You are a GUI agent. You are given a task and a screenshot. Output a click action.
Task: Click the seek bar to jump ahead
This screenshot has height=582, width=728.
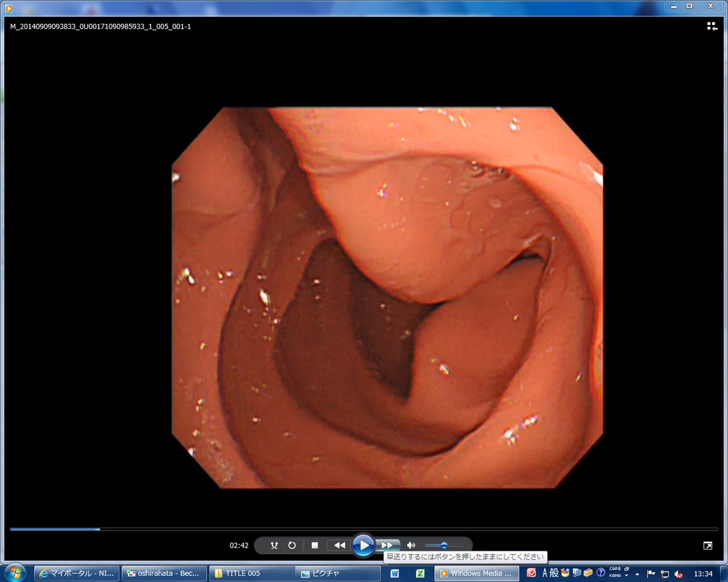point(364,529)
